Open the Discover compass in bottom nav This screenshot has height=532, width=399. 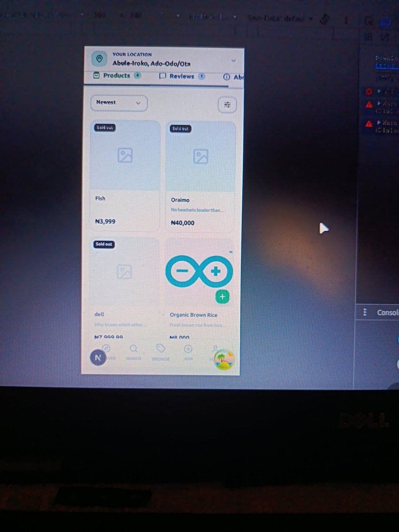(106, 352)
